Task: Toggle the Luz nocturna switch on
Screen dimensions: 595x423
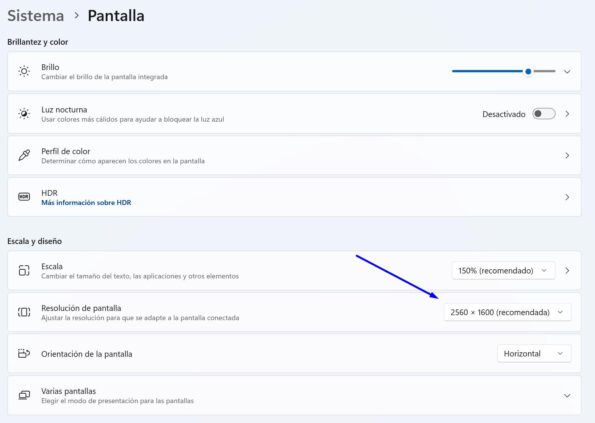Action: pos(543,114)
